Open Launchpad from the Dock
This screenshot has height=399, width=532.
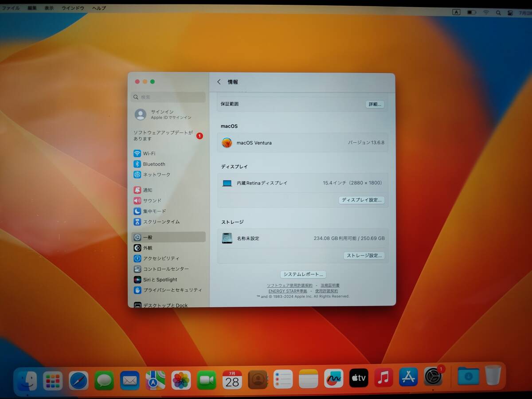click(x=53, y=380)
